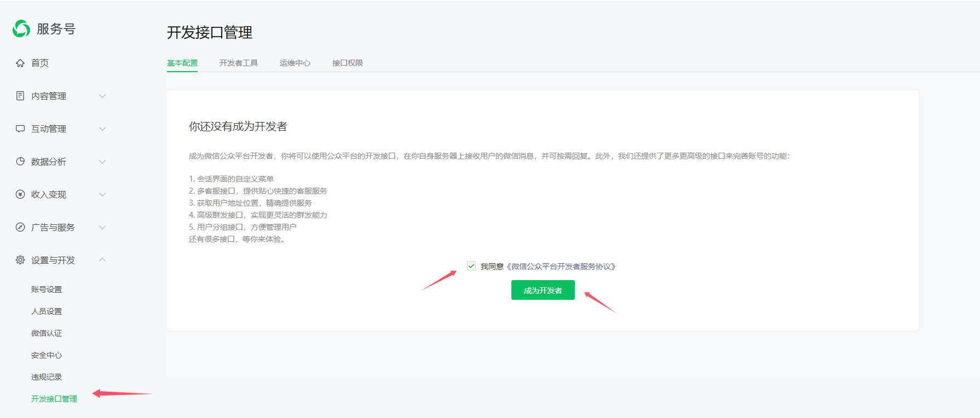Open the 运维中心 tab
The image size is (980, 418).
tap(295, 63)
